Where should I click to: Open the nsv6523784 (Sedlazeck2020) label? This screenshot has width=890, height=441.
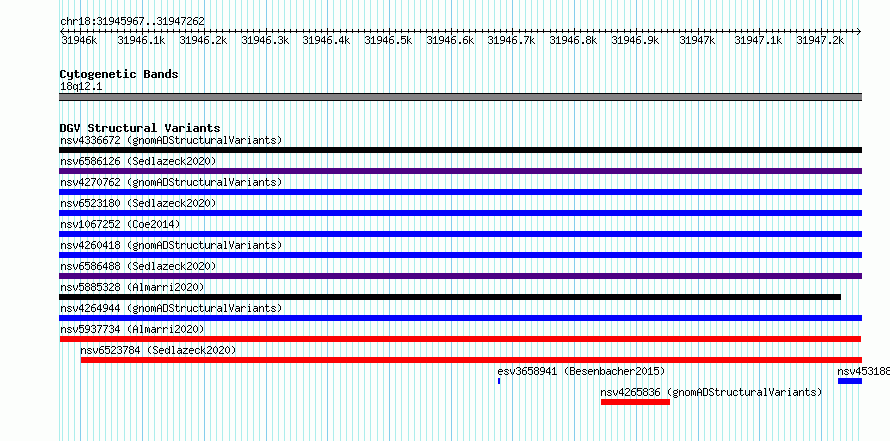[x=158, y=350]
